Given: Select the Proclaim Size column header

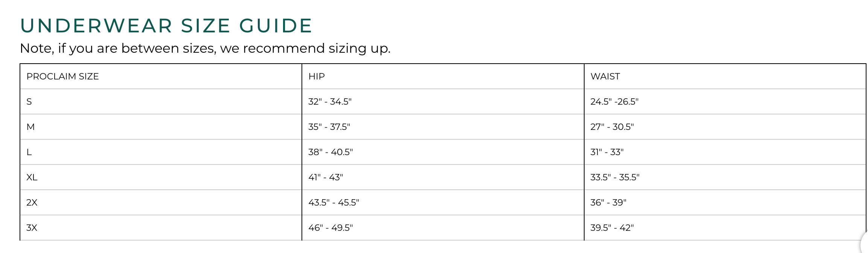Looking at the screenshot, I should pos(62,76).
